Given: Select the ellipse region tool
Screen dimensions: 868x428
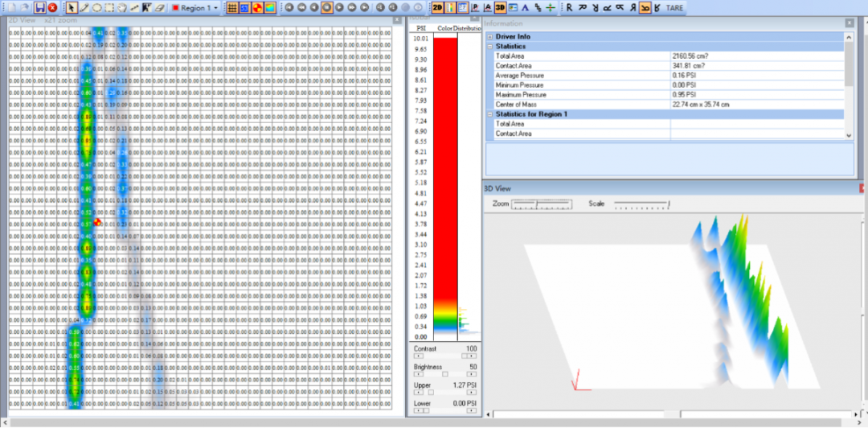Looking at the screenshot, I should pos(96,7).
